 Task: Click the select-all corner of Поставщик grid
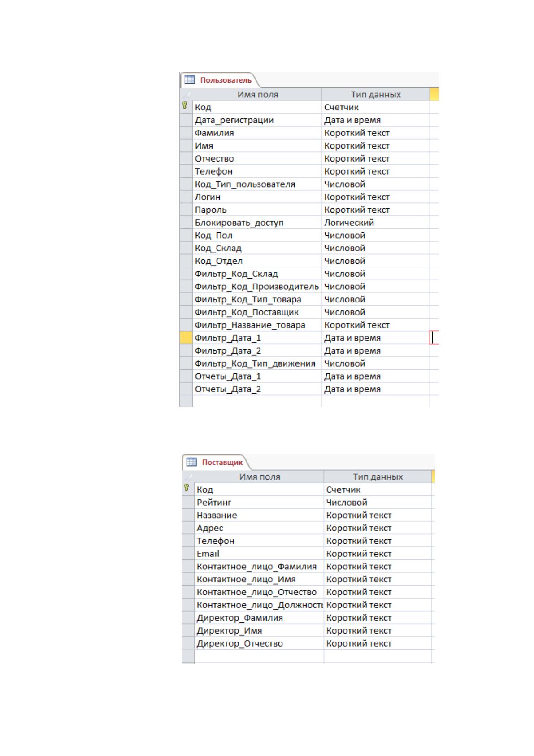pos(188,476)
